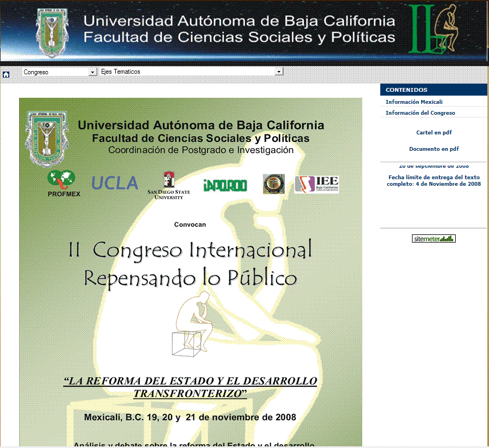Click the San Diego State University logo
Screen dimensions: 489x448
[x=169, y=186]
